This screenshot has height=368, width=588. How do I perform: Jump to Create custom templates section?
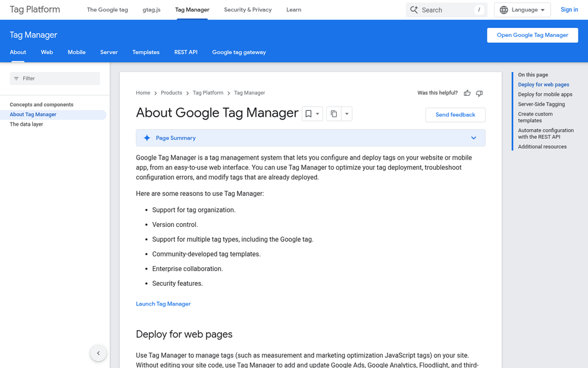pos(535,117)
